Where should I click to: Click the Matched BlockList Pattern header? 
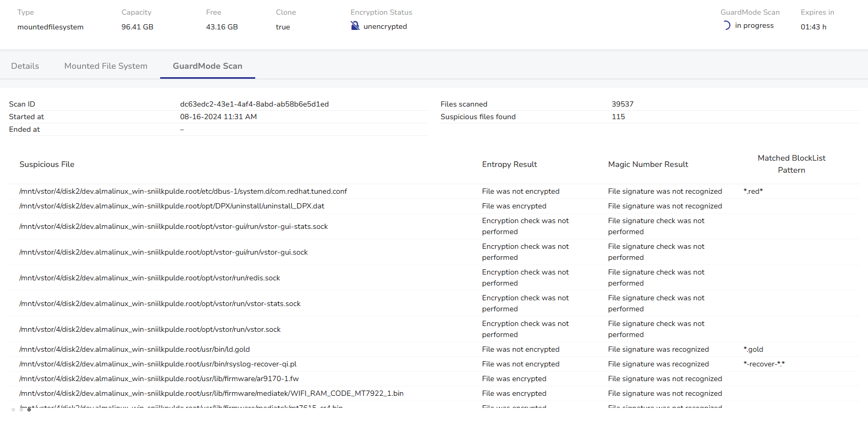point(791,164)
